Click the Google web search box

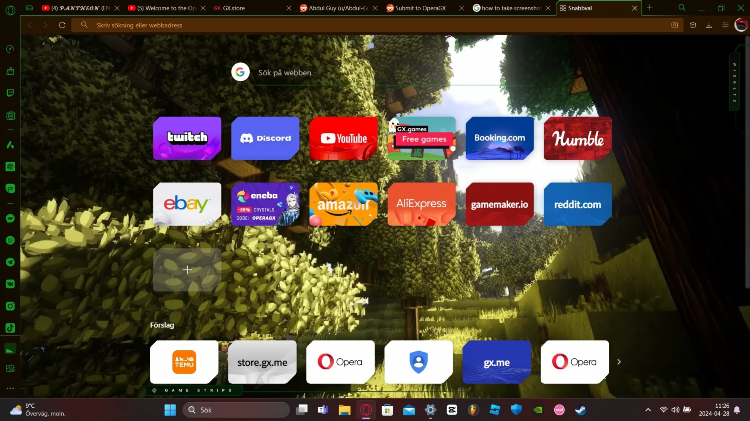coord(383,73)
